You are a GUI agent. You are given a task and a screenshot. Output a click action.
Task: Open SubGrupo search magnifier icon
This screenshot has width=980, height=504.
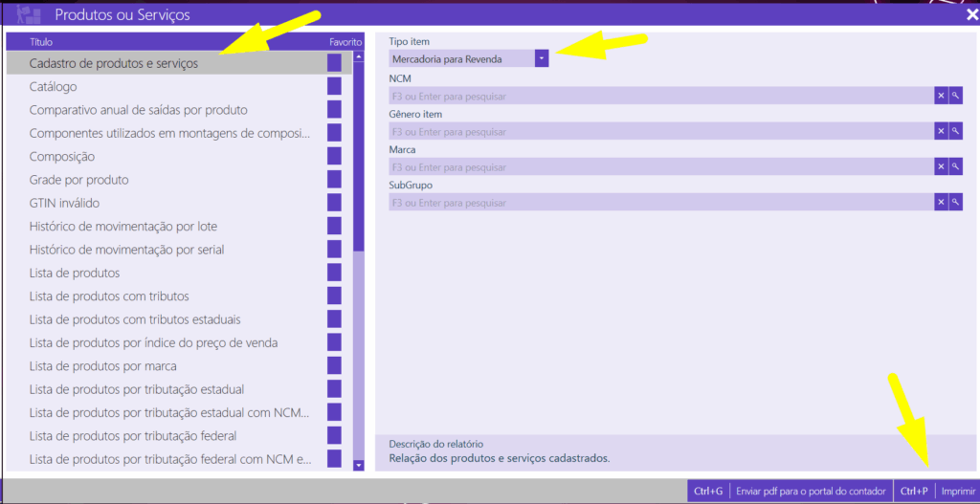pyautogui.click(x=955, y=203)
